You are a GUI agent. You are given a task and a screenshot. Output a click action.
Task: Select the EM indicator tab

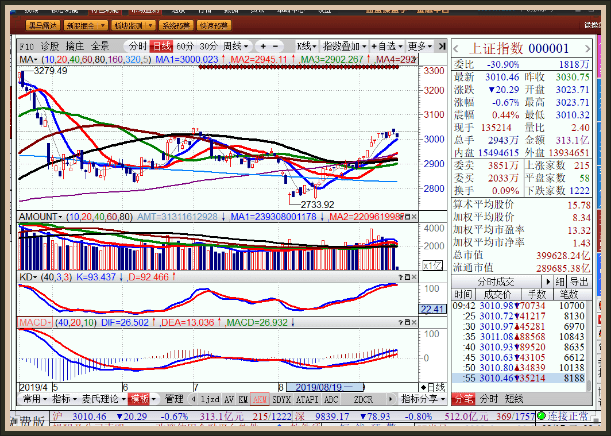pos(243,399)
